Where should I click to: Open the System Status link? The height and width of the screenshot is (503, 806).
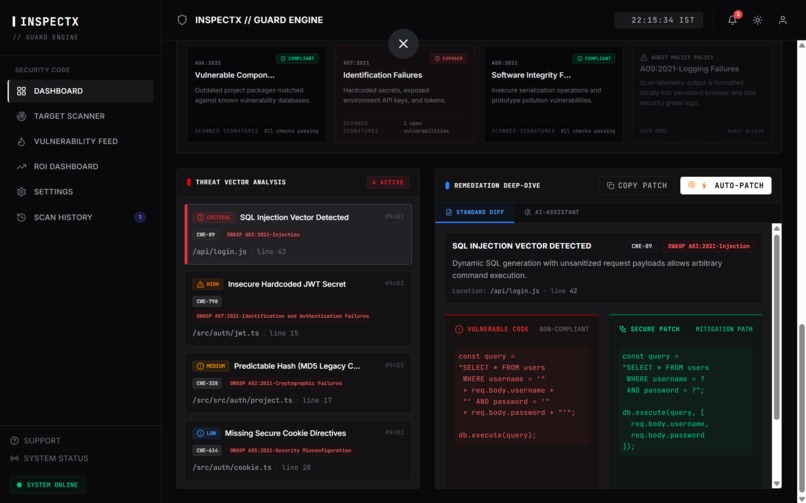coord(49,458)
